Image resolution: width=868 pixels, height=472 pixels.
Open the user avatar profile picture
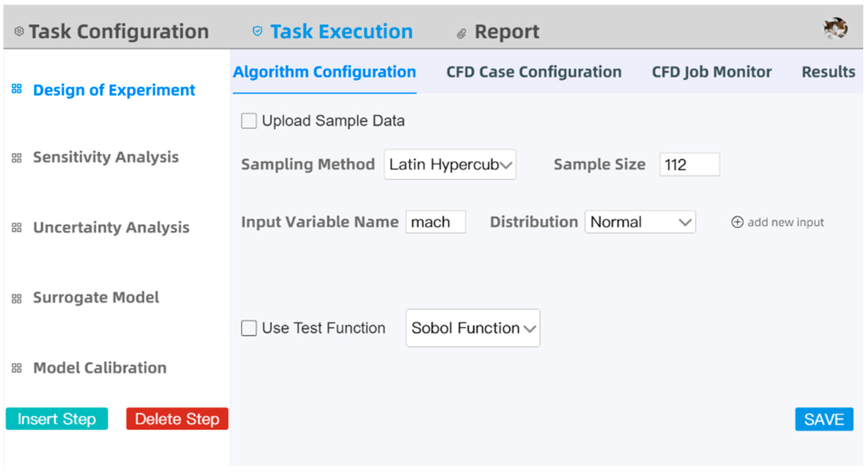(835, 28)
